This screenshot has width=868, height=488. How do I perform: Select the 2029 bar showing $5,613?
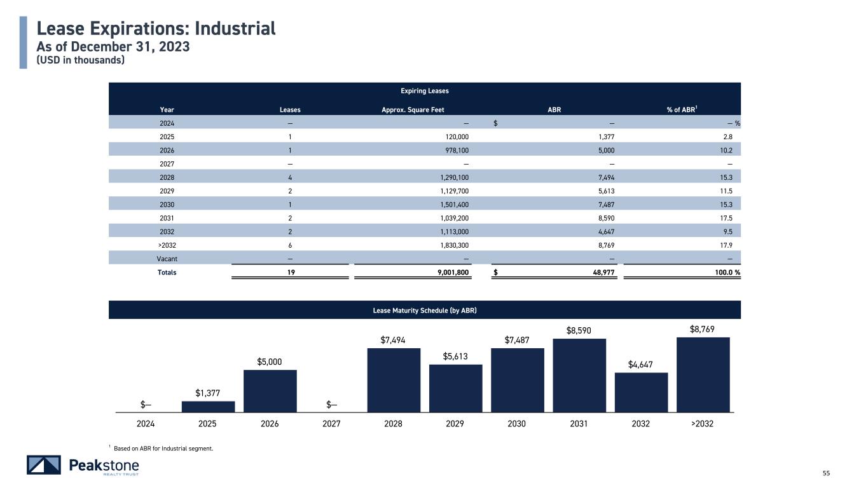tap(455, 388)
